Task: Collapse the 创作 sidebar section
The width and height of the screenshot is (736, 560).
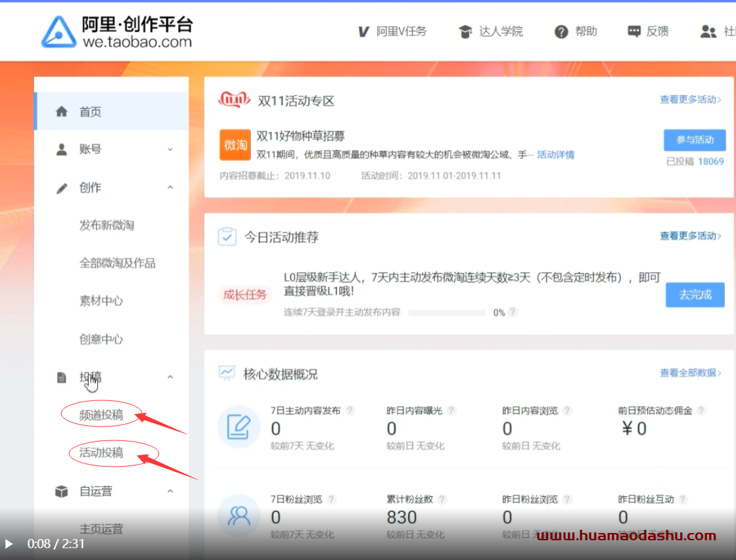Action: [x=170, y=188]
